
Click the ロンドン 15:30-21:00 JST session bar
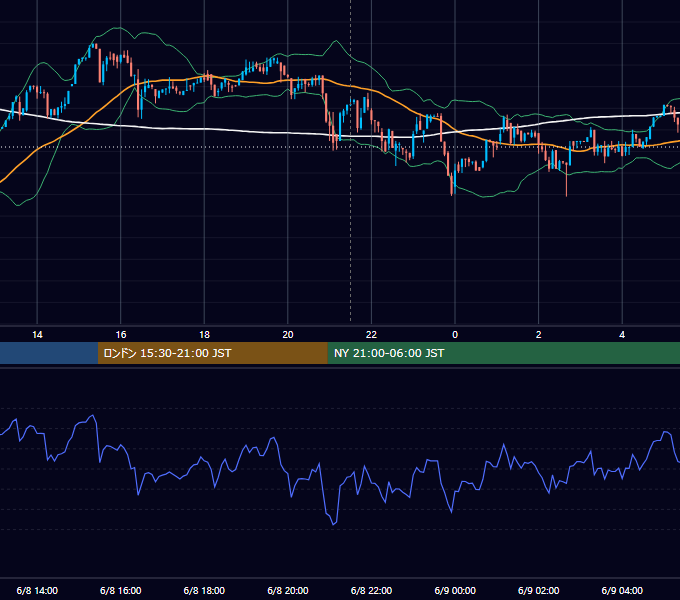tap(212, 353)
